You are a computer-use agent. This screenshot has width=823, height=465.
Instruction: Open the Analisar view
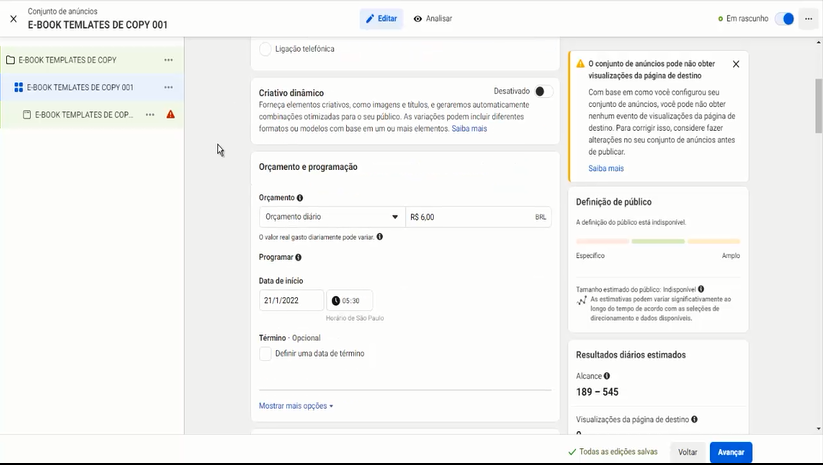433,19
